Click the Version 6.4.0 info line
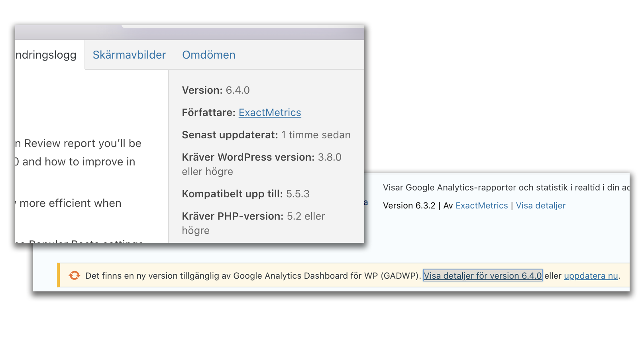The width and height of the screenshot is (644, 346). [x=216, y=90]
